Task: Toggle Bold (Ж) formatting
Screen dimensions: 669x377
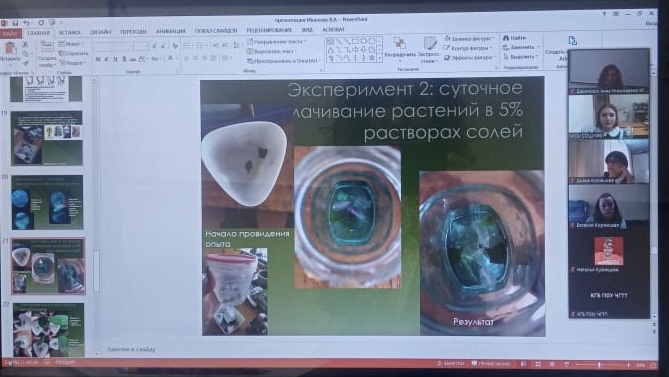Action: [x=98, y=59]
